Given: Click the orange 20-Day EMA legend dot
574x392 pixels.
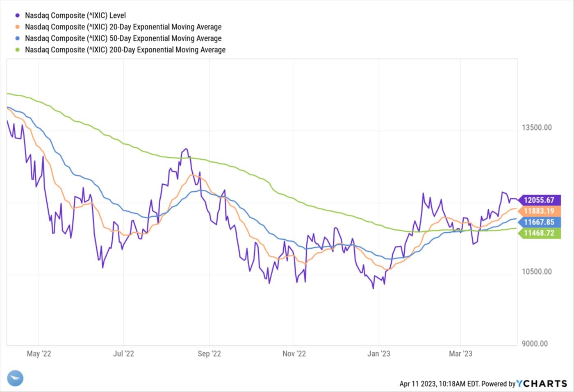Looking at the screenshot, I should (x=17, y=27).
